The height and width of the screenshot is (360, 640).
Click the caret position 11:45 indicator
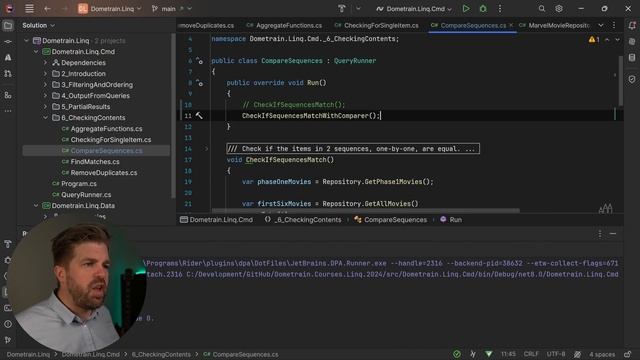point(508,354)
